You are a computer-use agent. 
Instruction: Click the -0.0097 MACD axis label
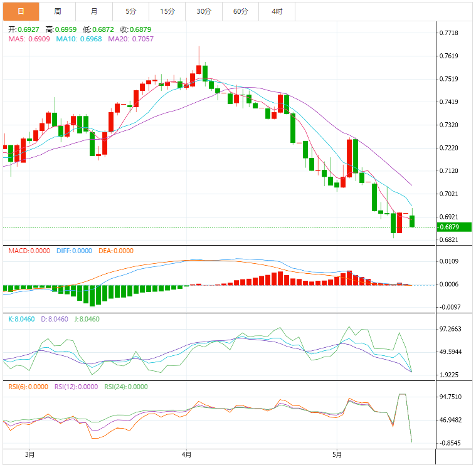(x=450, y=307)
